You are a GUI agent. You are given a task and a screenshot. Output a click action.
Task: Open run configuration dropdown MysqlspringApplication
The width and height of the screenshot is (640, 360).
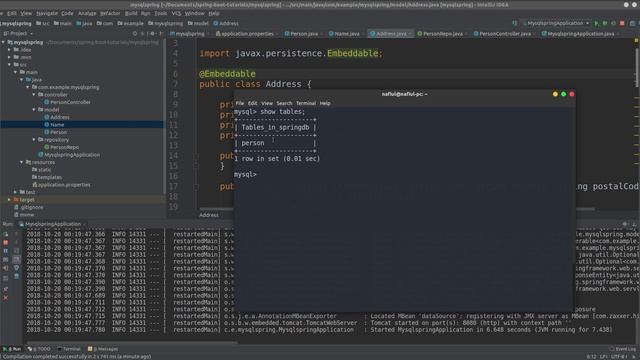click(x=556, y=24)
